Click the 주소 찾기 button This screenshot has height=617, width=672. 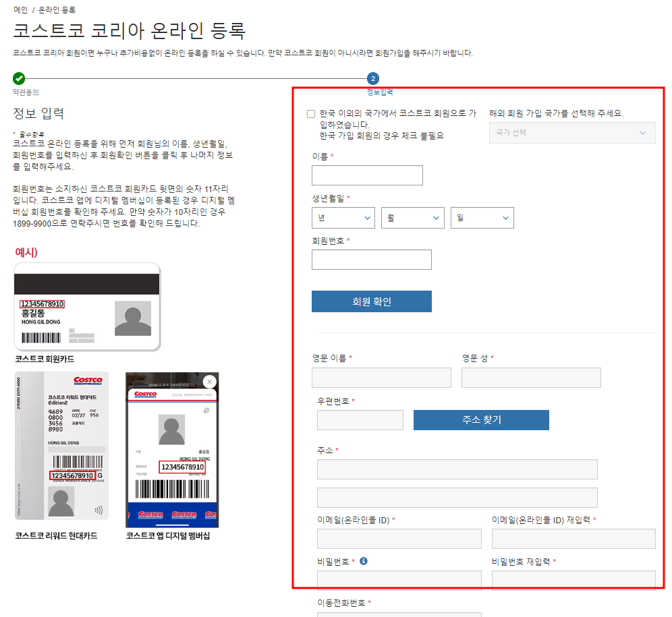pos(481,420)
